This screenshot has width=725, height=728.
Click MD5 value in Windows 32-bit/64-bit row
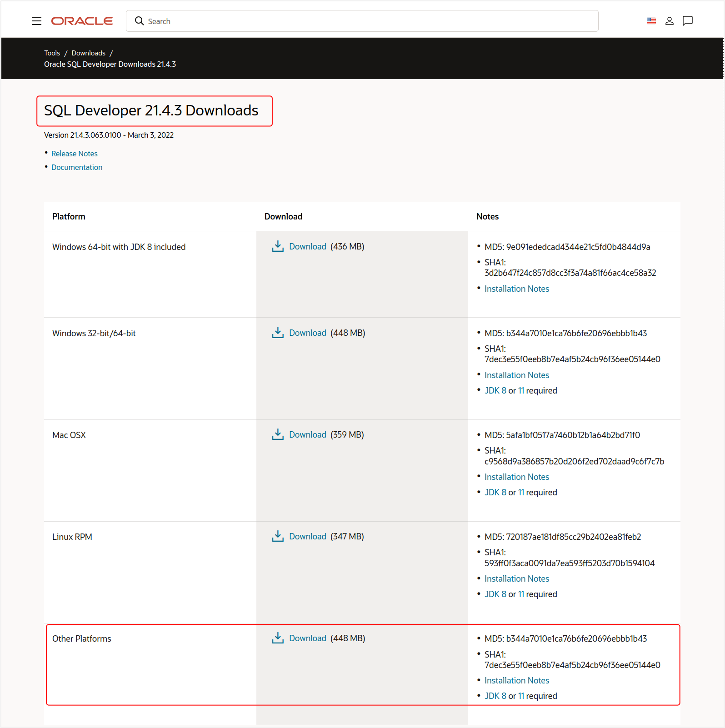tap(565, 333)
